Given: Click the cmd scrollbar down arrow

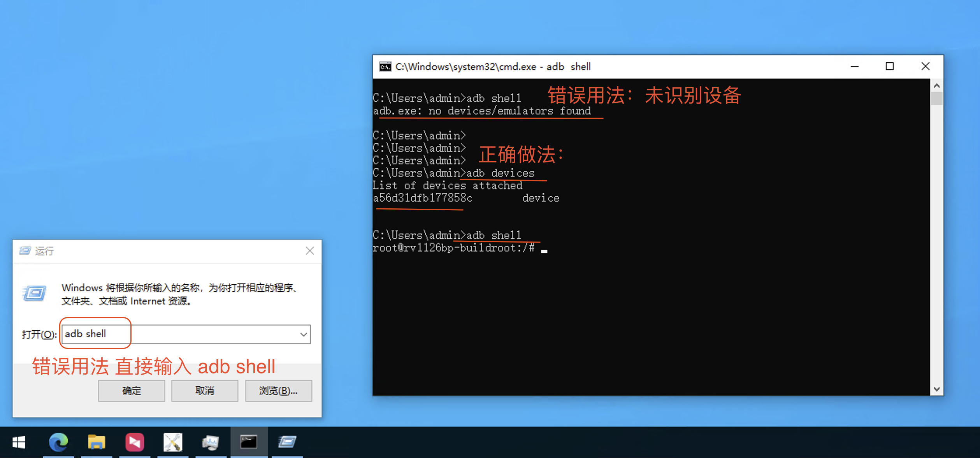Looking at the screenshot, I should [x=937, y=389].
